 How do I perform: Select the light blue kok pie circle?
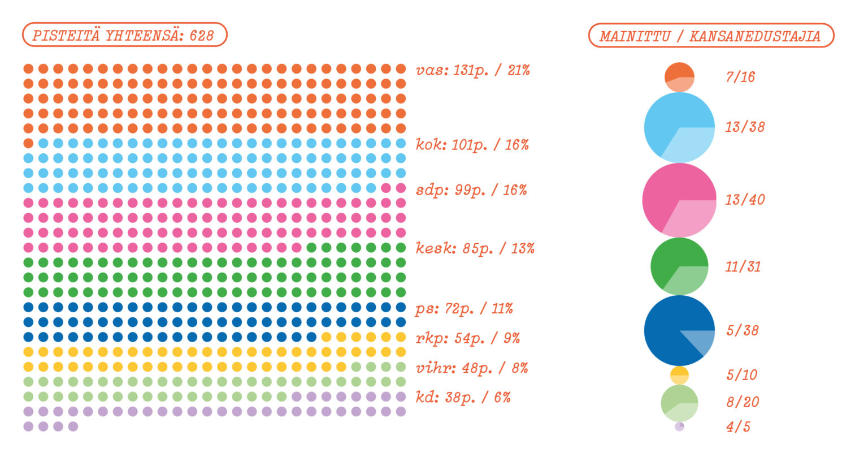coord(679,127)
